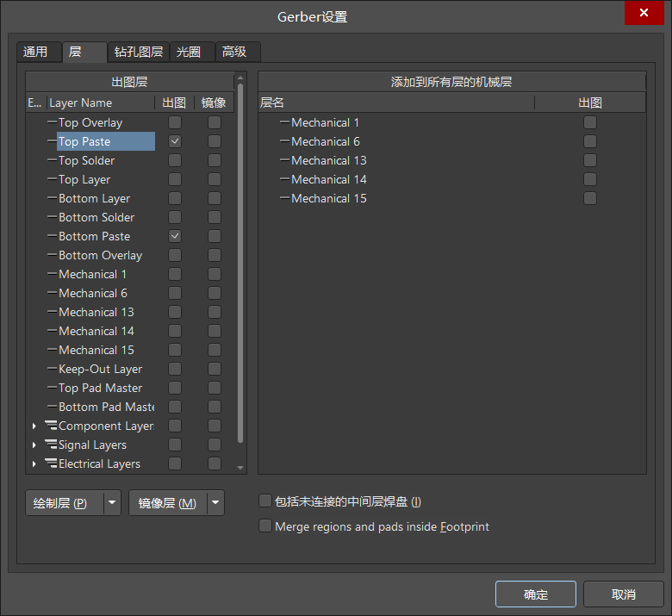Enable mirror for Top Layer
672x616 pixels.
point(215,179)
